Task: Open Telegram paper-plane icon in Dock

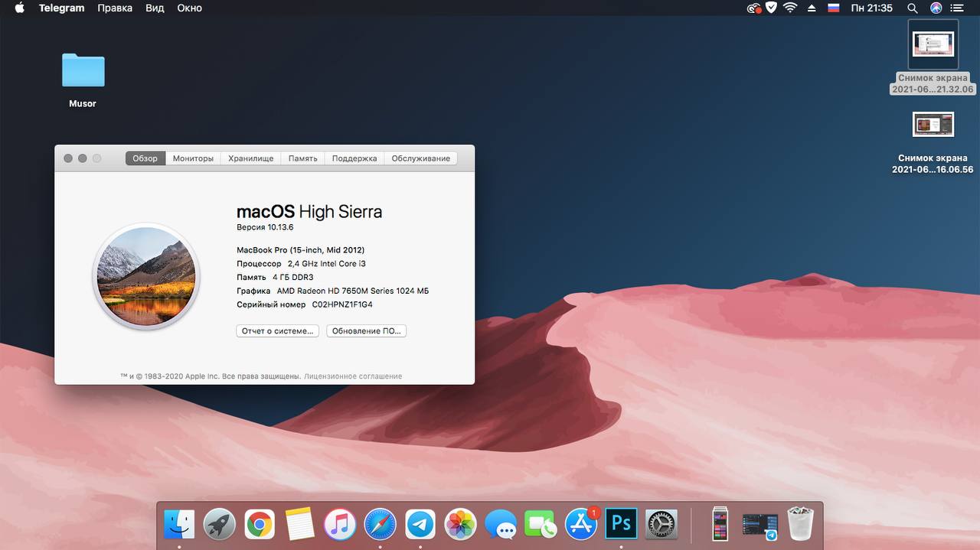Action: (420, 525)
